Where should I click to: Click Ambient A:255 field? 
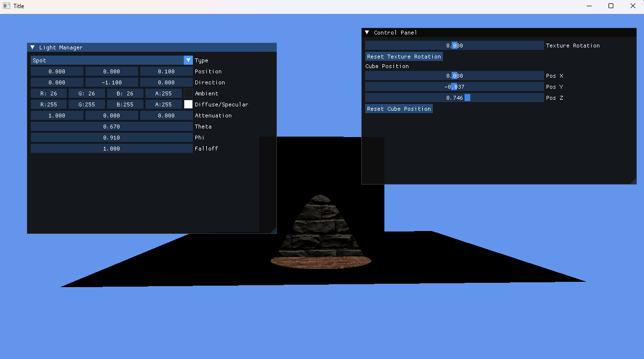(x=164, y=93)
